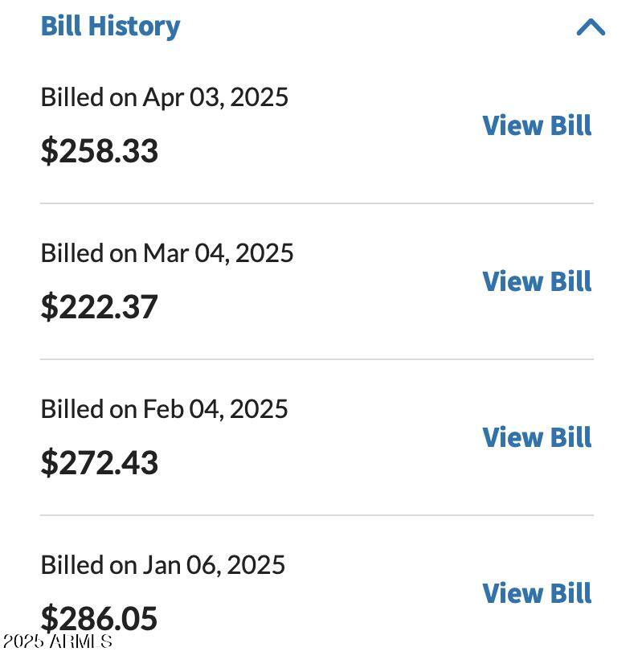Click the 'Billed on Mar 04, 2025' label
Image resolution: width=638 pixels, height=672 pixels.
point(167,253)
